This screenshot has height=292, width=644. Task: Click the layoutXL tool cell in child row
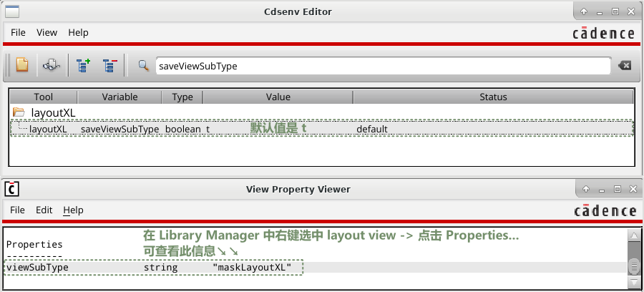pyautogui.click(x=48, y=129)
